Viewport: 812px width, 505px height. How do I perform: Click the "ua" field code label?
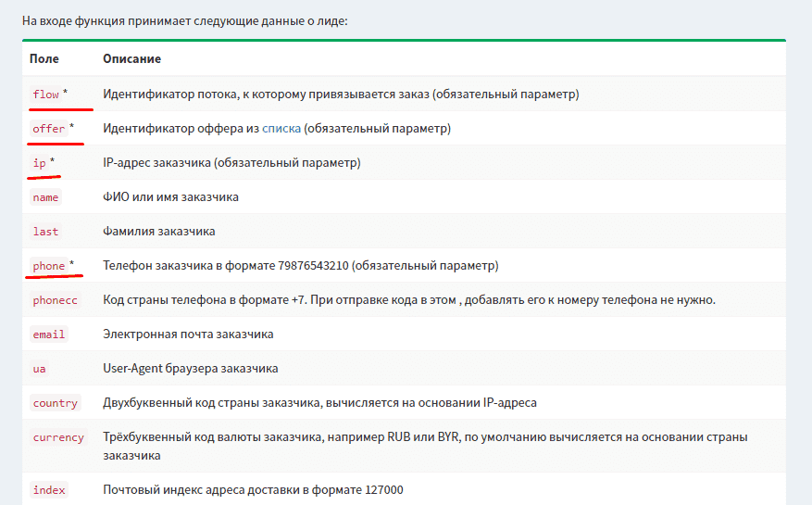pos(39,369)
